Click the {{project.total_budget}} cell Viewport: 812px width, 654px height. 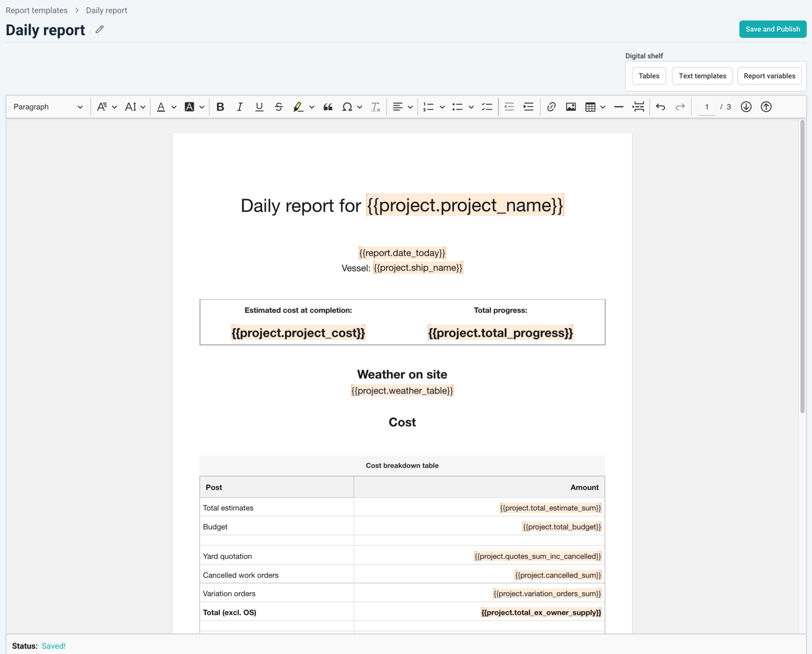[479, 526]
